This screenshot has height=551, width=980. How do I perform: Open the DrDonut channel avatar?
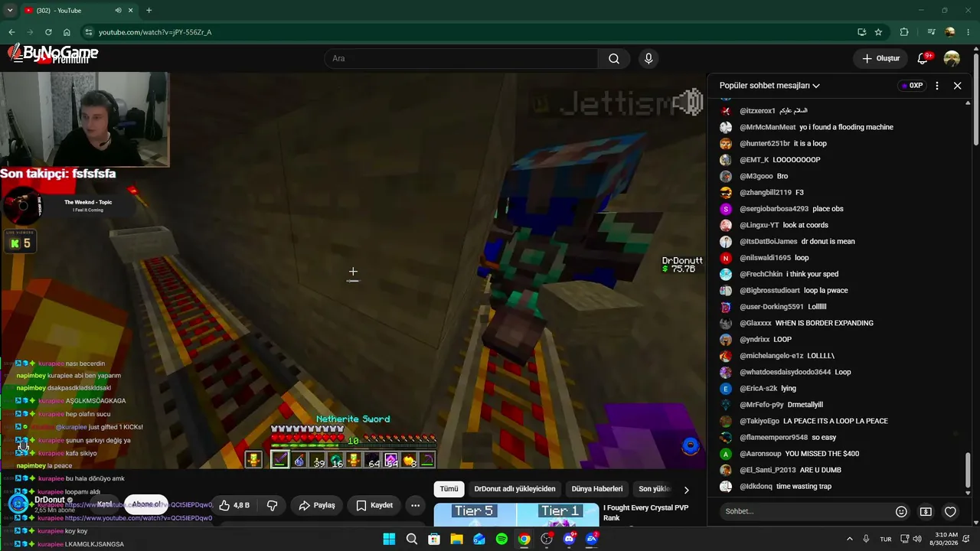point(18,504)
